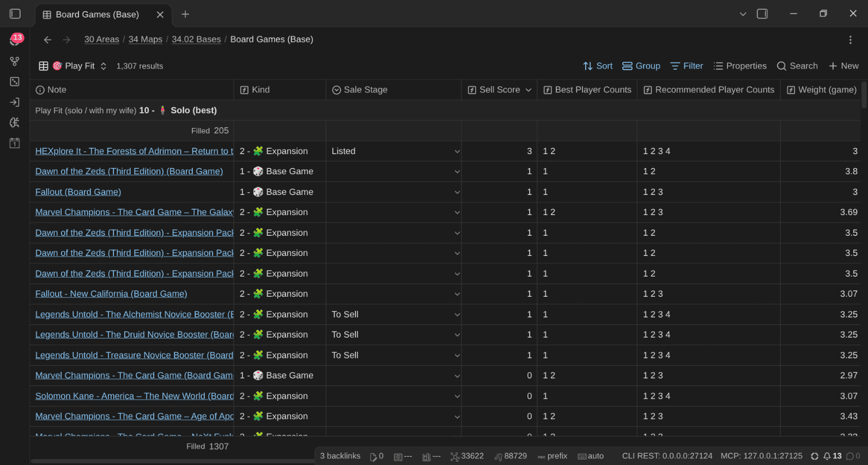The width and height of the screenshot is (868, 465).
Task: Close the Board Games (Base) tab
Action: pyautogui.click(x=160, y=15)
